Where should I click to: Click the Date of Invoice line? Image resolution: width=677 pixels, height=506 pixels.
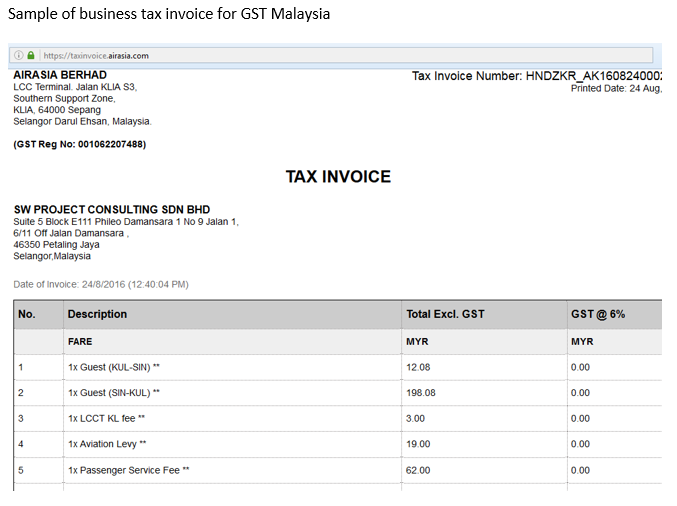click(x=100, y=284)
